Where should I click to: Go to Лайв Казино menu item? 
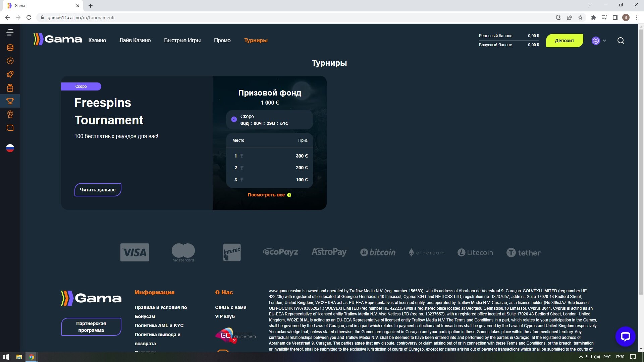(x=135, y=40)
